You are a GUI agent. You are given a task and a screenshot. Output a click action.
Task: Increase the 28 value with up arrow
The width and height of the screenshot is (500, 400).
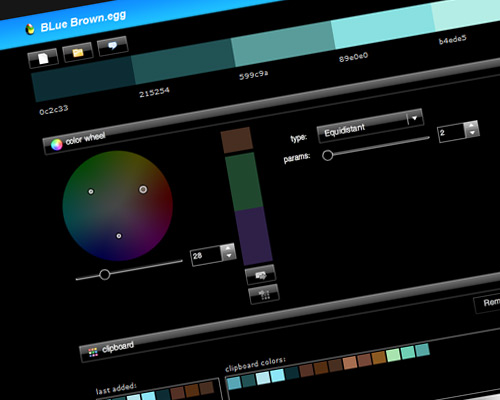point(228,248)
